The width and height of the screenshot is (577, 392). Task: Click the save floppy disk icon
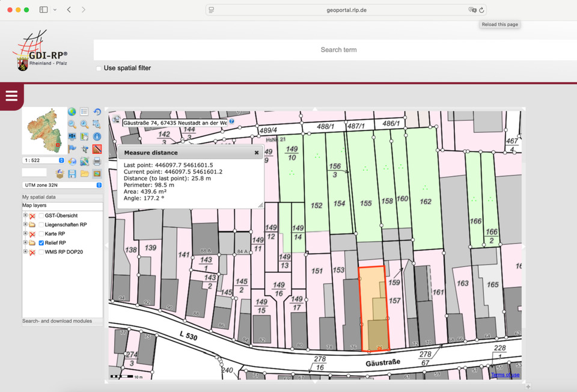pos(72,174)
